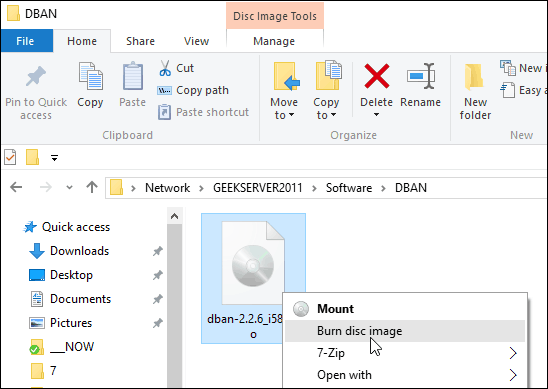Click the chevron before Network in address bar
The width and height of the screenshot is (548, 389).
pos(133,188)
